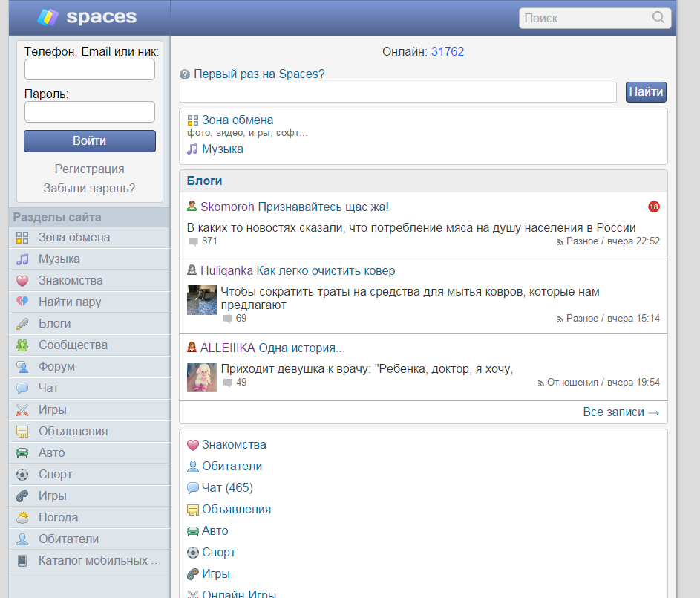Click the magnifier icon in the top search box
700x598 pixels.
658,17
